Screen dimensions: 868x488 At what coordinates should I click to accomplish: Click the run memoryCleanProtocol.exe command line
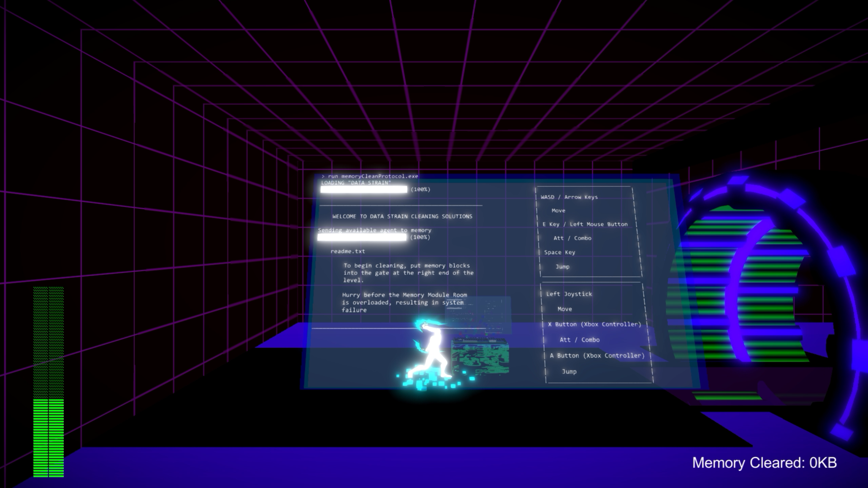coord(370,176)
